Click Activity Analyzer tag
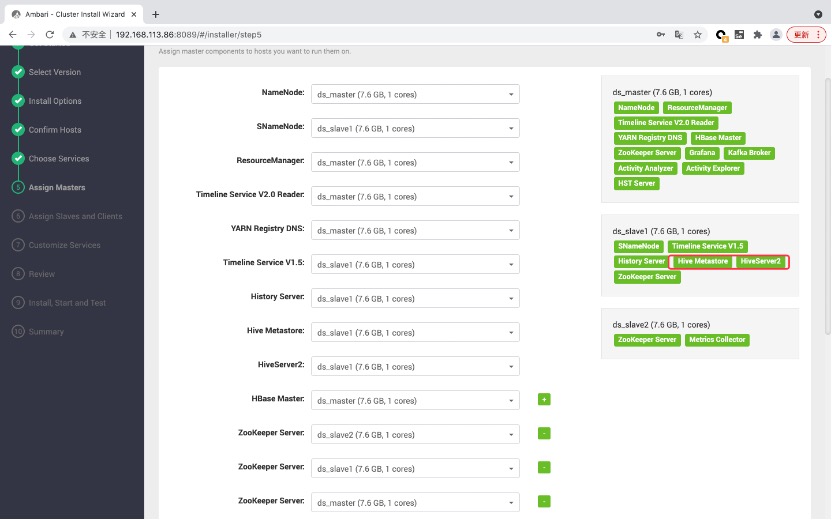Image resolution: width=832 pixels, height=520 pixels. pyautogui.click(x=645, y=168)
